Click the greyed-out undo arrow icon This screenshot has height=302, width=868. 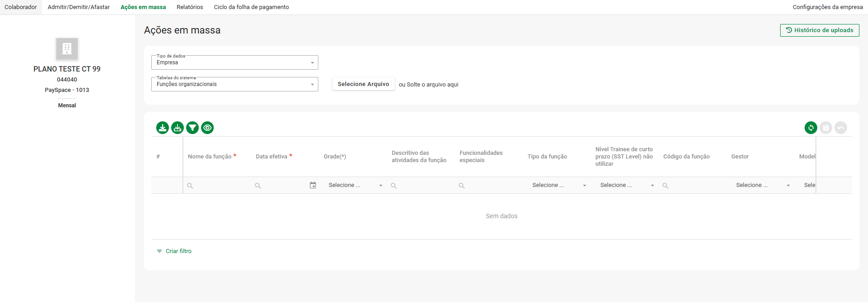pos(840,128)
